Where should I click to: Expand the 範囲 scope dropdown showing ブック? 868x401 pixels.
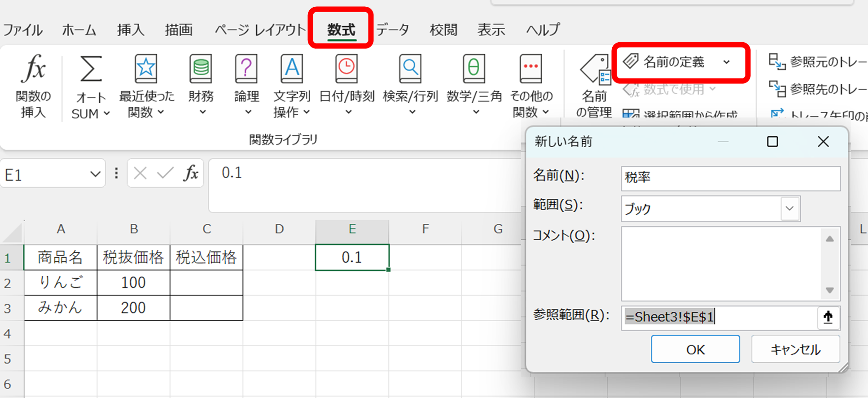789,209
